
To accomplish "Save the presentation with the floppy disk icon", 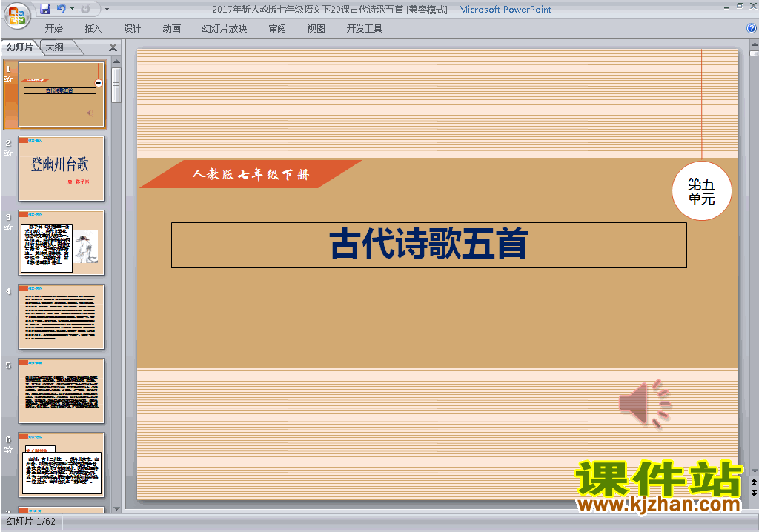I will 45,9.
